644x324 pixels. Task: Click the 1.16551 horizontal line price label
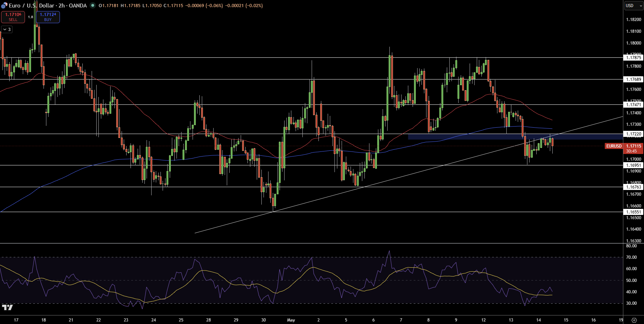point(633,212)
